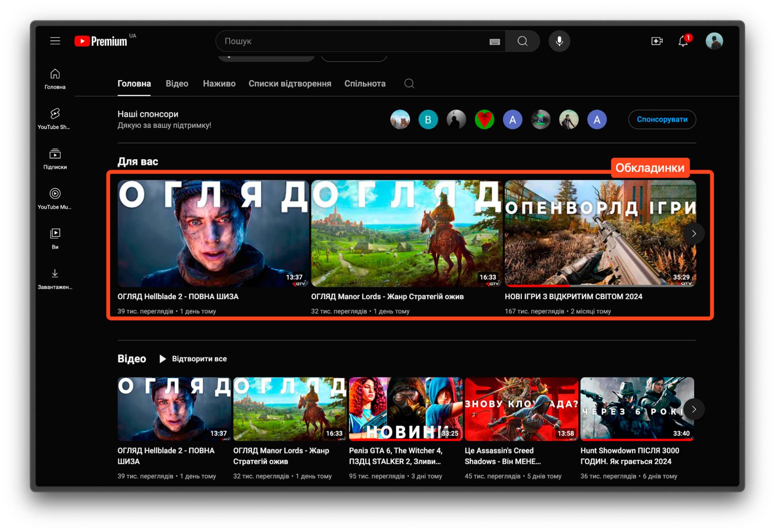Open large Manor Lords thumbnail in Для вас
This screenshot has height=532, width=775.
tap(407, 233)
